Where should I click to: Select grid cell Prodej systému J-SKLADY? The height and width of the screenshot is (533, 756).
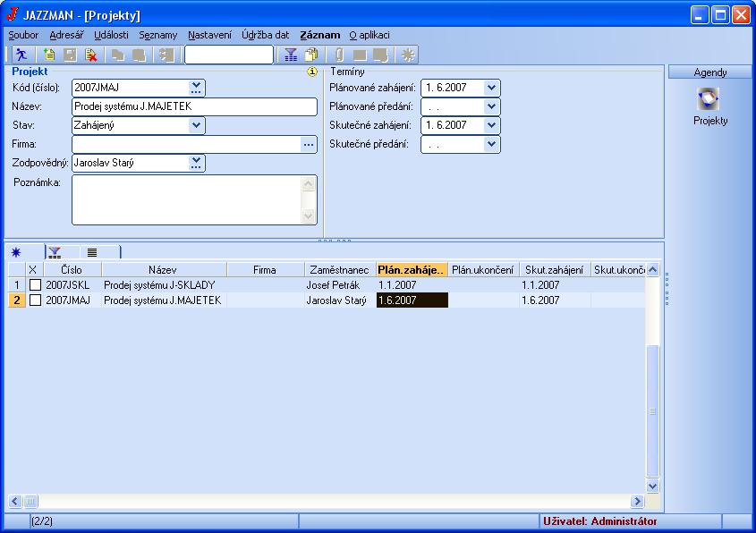click(x=164, y=285)
